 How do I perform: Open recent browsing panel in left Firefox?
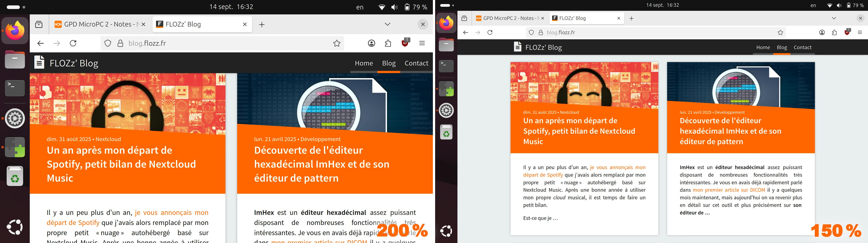tap(39, 24)
